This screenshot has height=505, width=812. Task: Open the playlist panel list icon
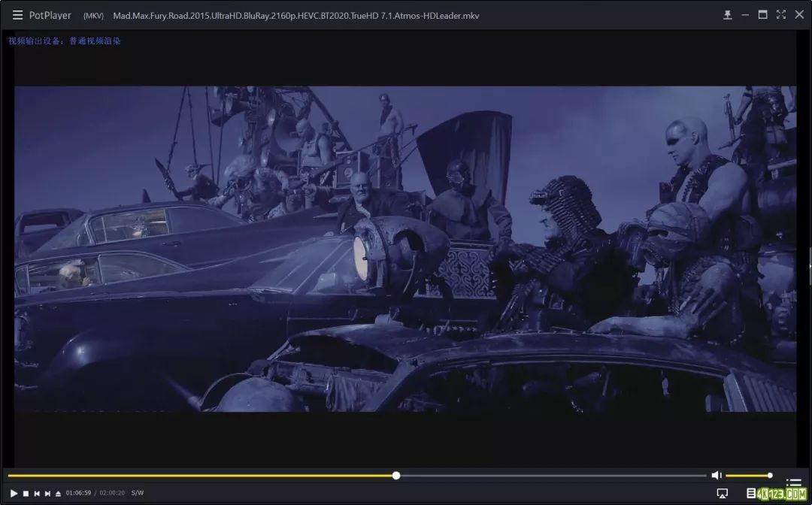click(793, 482)
